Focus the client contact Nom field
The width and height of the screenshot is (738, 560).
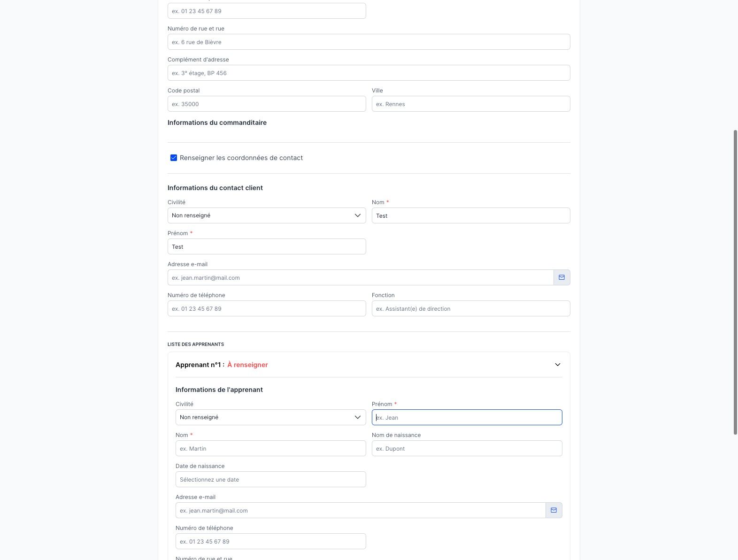470,215
